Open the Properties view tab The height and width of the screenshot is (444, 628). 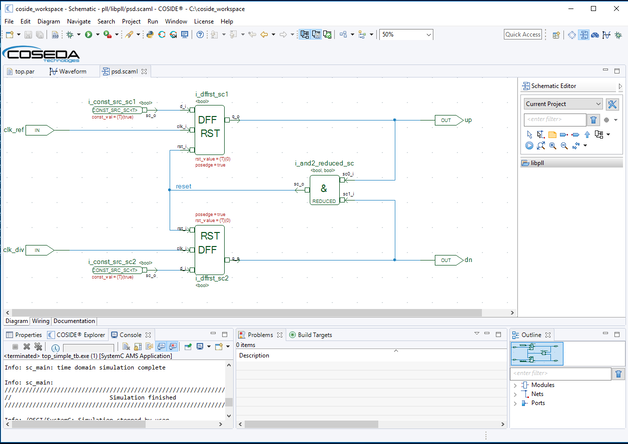(24, 335)
